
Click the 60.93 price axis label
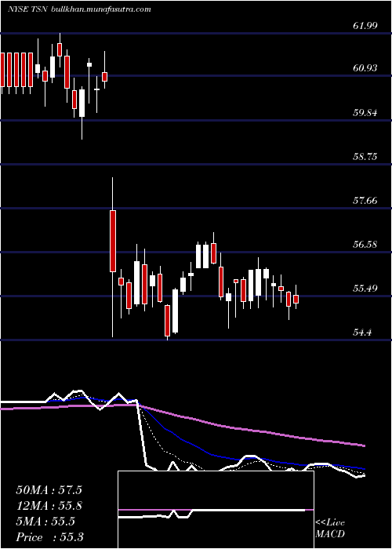coord(366,68)
